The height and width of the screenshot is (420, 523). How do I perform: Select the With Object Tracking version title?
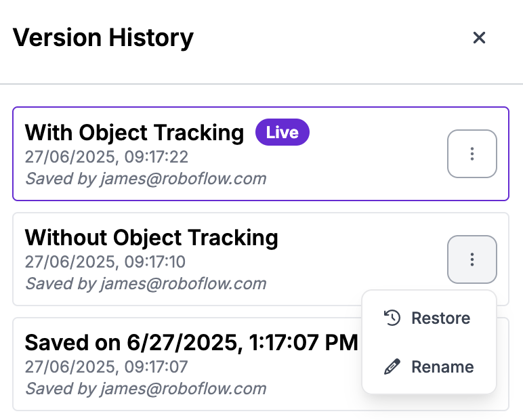134,132
